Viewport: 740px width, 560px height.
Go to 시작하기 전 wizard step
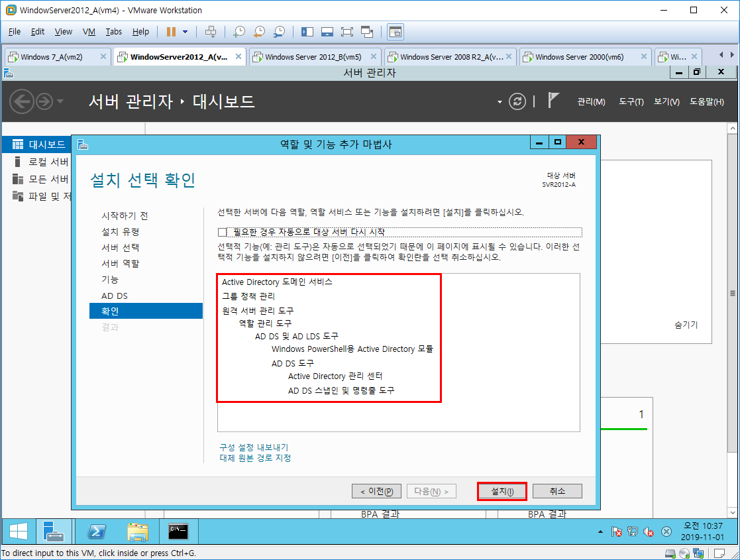coord(125,216)
